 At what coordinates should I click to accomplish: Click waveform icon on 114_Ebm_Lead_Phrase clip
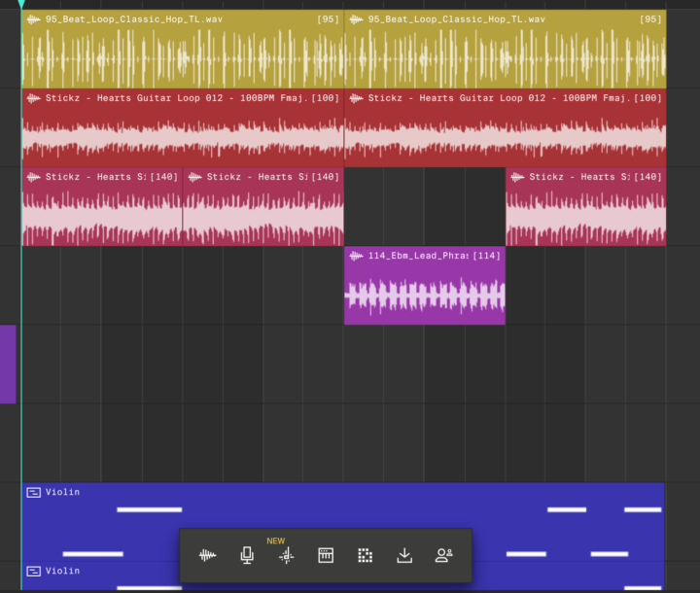point(356,256)
